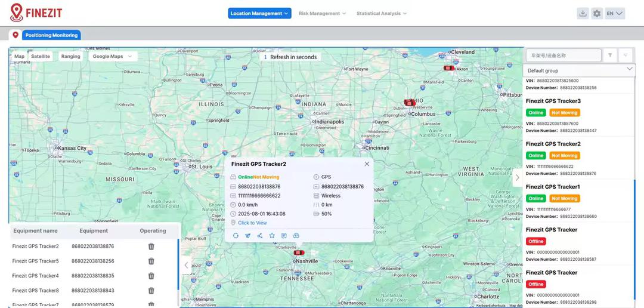The width and height of the screenshot is (644, 308).
Task: Click red car marker near Columbus
Action: (409, 103)
